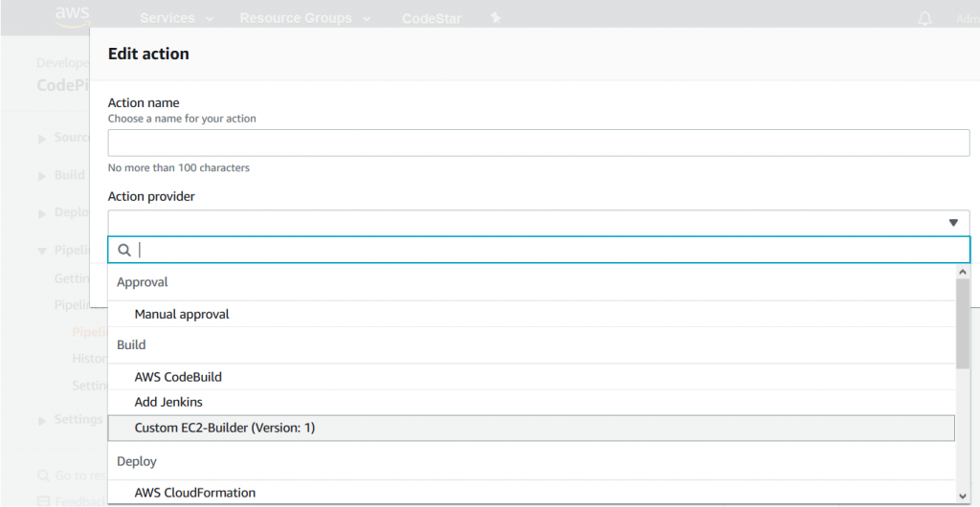Open the notifications bell
This screenshot has width=980, height=507.
pyautogui.click(x=924, y=19)
